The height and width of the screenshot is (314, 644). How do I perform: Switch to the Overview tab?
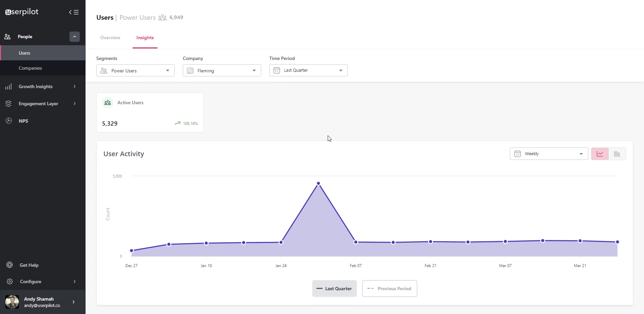(x=110, y=38)
